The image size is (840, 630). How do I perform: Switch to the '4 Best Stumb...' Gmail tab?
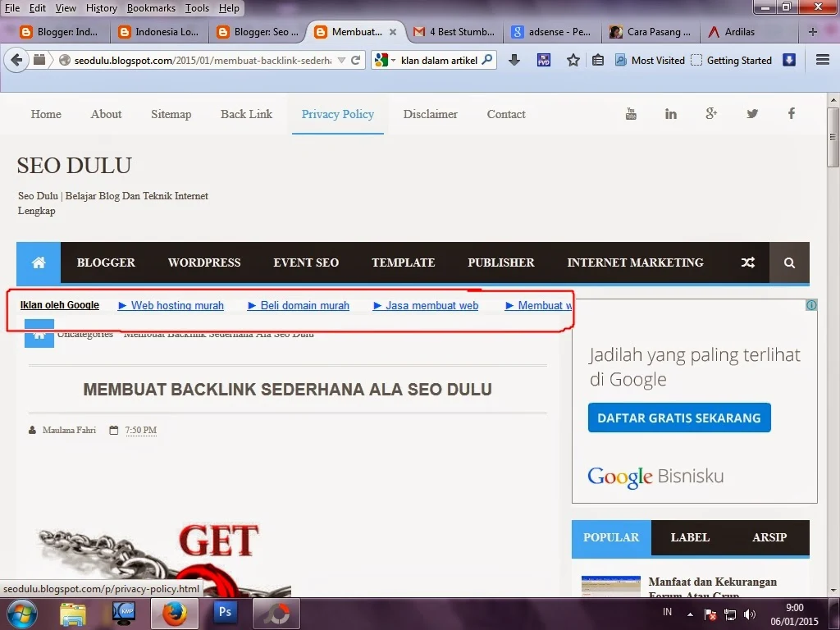(x=454, y=32)
